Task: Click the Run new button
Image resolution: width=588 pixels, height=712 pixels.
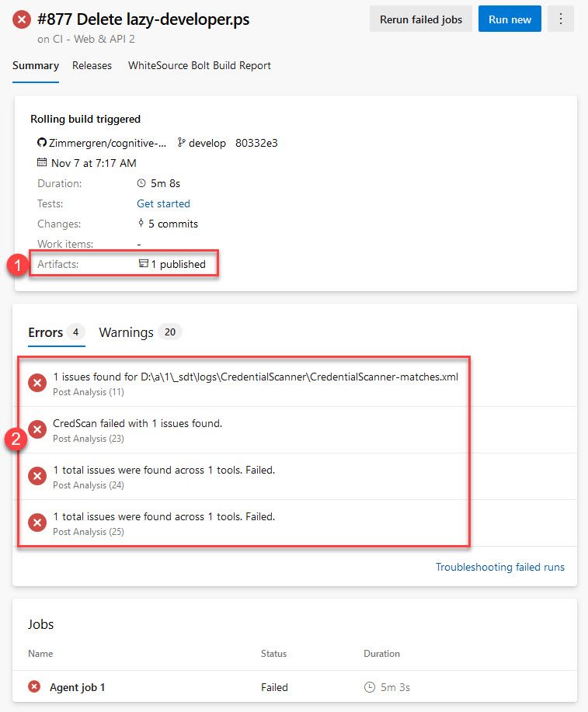Action: pyautogui.click(x=510, y=19)
